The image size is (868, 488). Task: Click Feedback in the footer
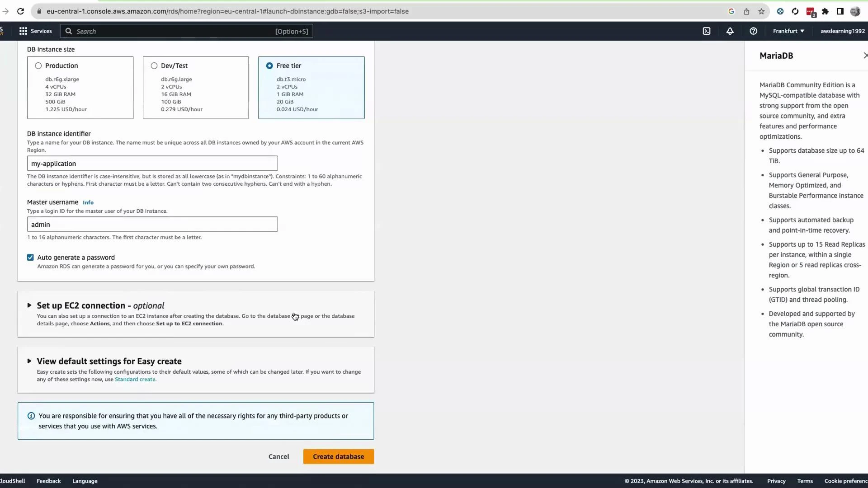48,481
